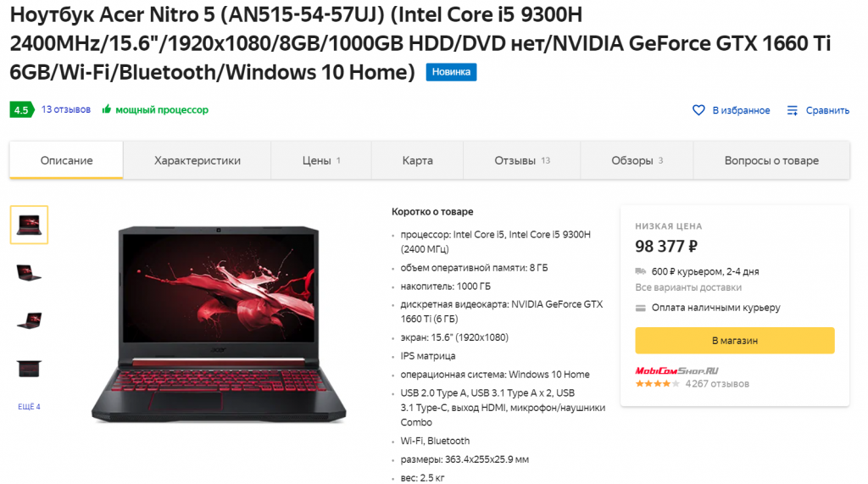This screenshot has width=868, height=484.
Task: Click the store star rating
Action: point(657,384)
